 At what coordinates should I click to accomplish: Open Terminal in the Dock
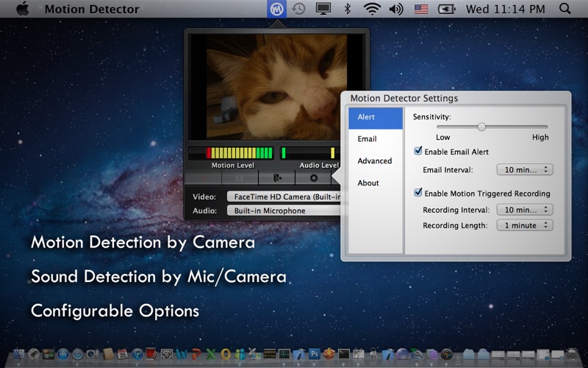pos(344,354)
